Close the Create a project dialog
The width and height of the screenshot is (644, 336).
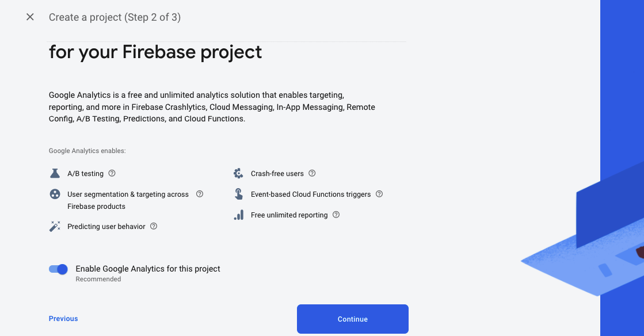pos(30,17)
